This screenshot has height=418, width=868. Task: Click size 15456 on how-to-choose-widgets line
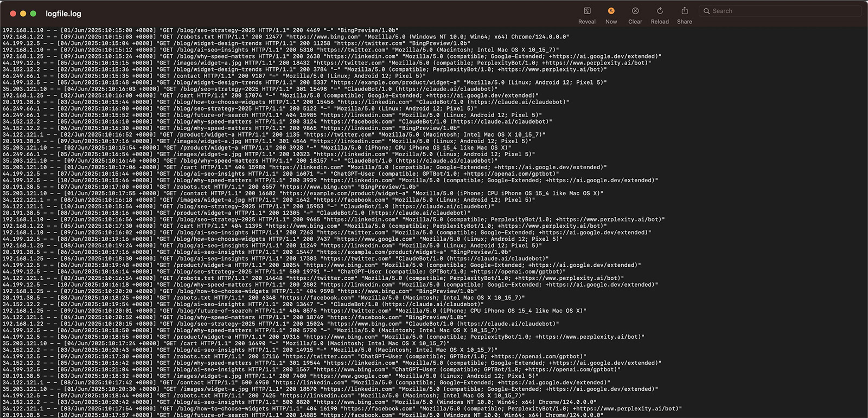pyautogui.click(x=325, y=102)
